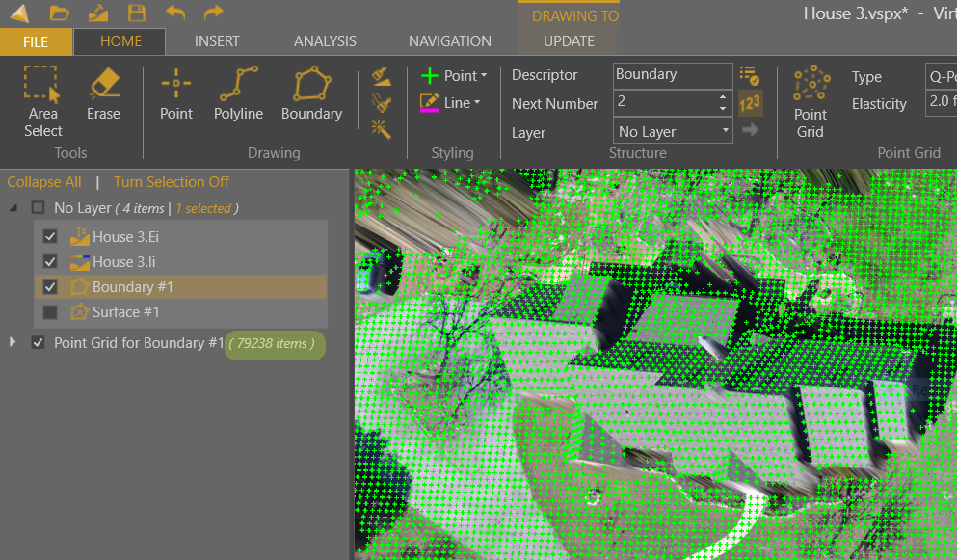This screenshot has height=560, width=957.
Task: Switch to the INSERT ribbon tab
Action: [217, 41]
